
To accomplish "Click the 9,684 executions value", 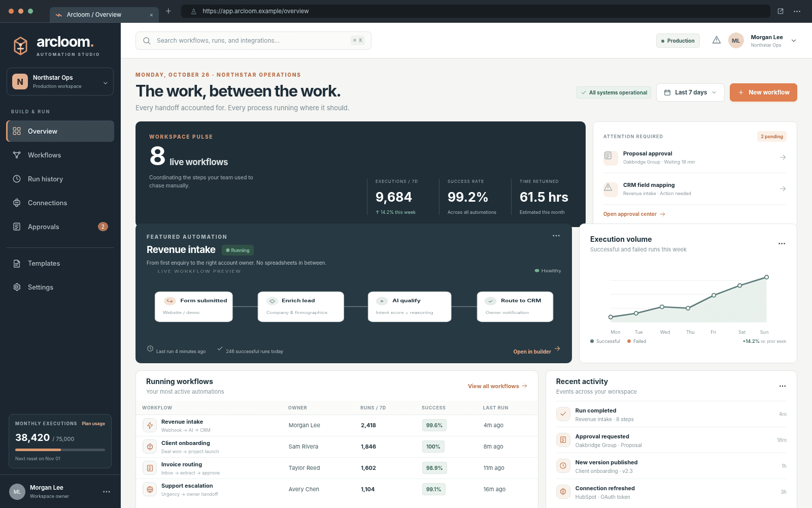I will click(393, 197).
